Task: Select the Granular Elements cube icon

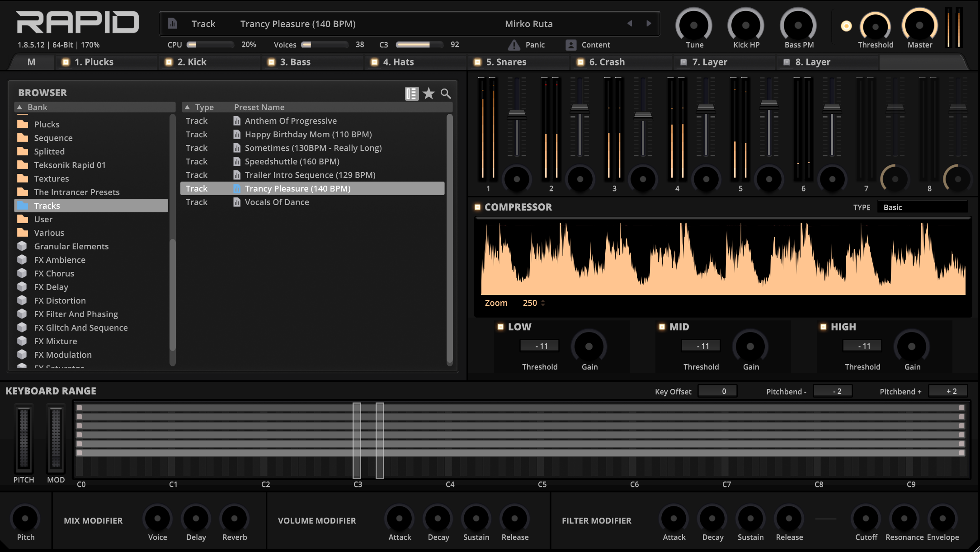Action: (22, 246)
